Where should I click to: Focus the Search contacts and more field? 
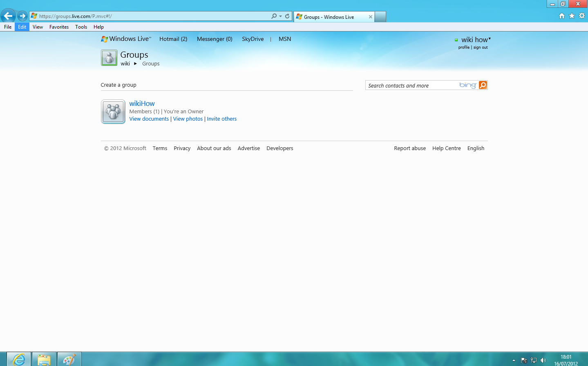coord(412,85)
